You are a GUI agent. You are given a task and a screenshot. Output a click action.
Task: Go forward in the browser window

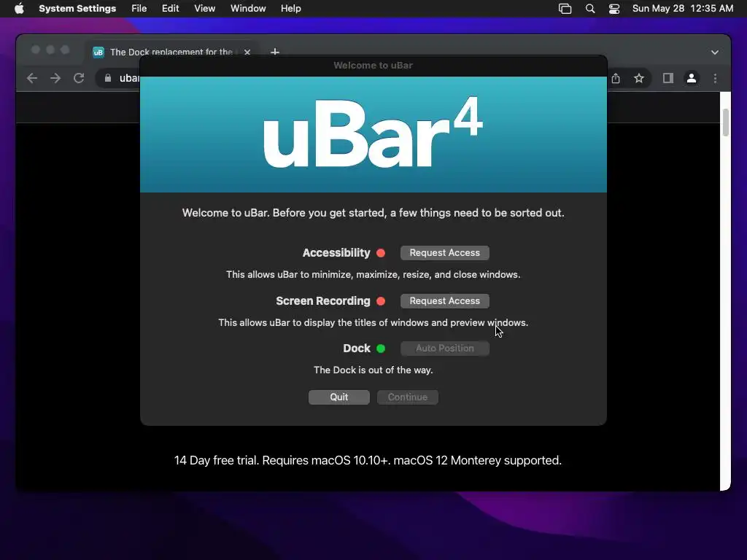click(x=55, y=78)
